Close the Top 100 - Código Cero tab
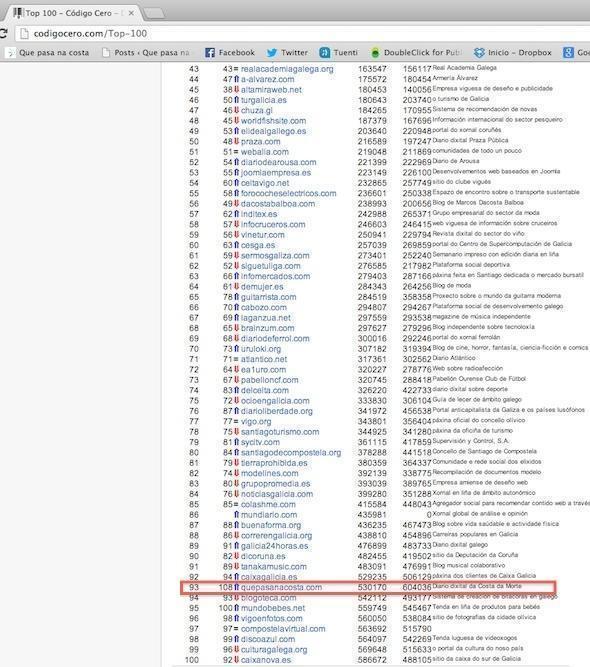This screenshot has width=590, height=667. pos(131,13)
